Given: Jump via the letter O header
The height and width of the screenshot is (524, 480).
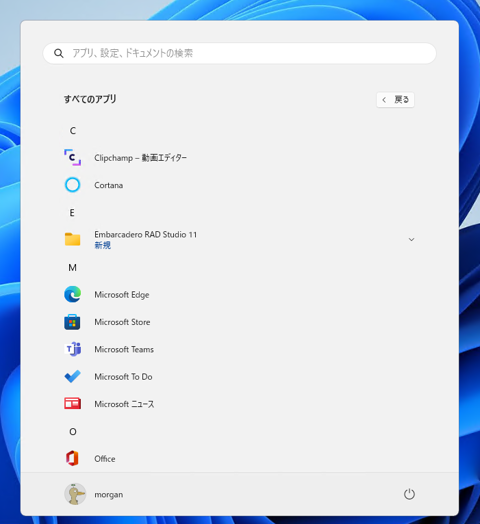Looking at the screenshot, I should pyautogui.click(x=73, y=431).
